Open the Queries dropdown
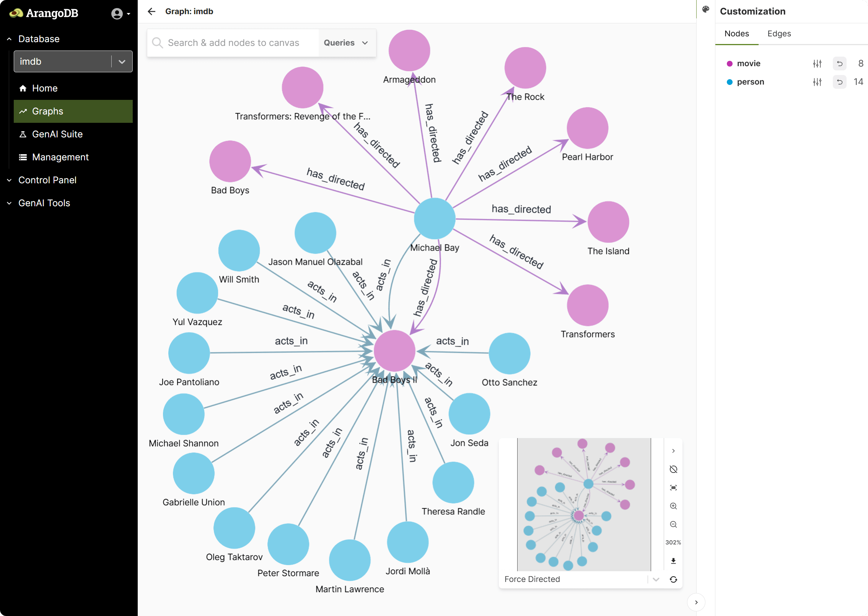Viewport: 868px width, 616px height. (x=347, y=43)
